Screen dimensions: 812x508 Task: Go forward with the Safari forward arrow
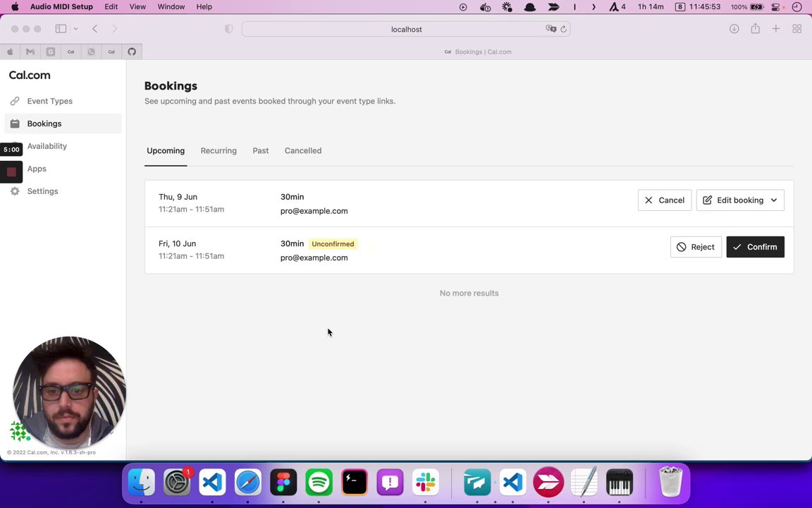[x=114, y=29]
